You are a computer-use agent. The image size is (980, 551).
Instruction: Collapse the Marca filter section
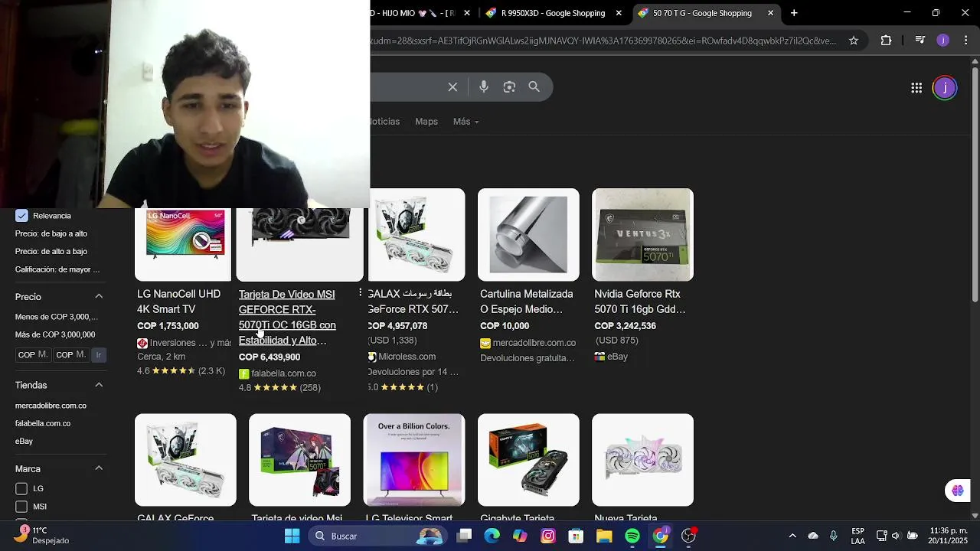pyautogui.click(x=99, y=468)
